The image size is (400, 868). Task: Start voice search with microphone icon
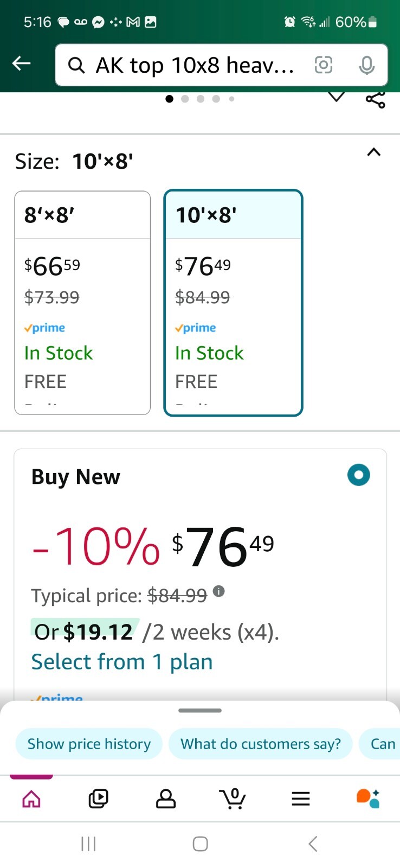[367, 65]
